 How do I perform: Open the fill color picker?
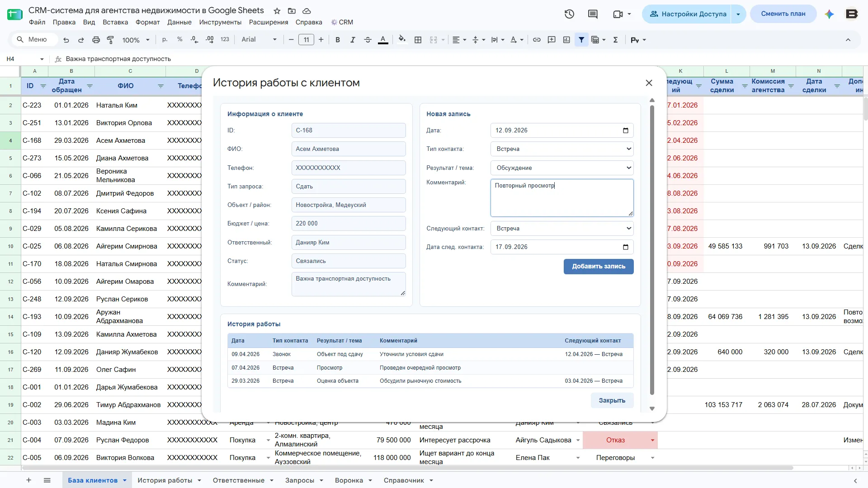coord(402,40)
